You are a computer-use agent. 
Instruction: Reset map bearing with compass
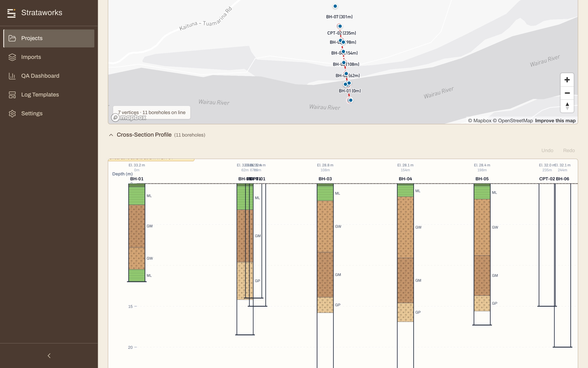567,106
